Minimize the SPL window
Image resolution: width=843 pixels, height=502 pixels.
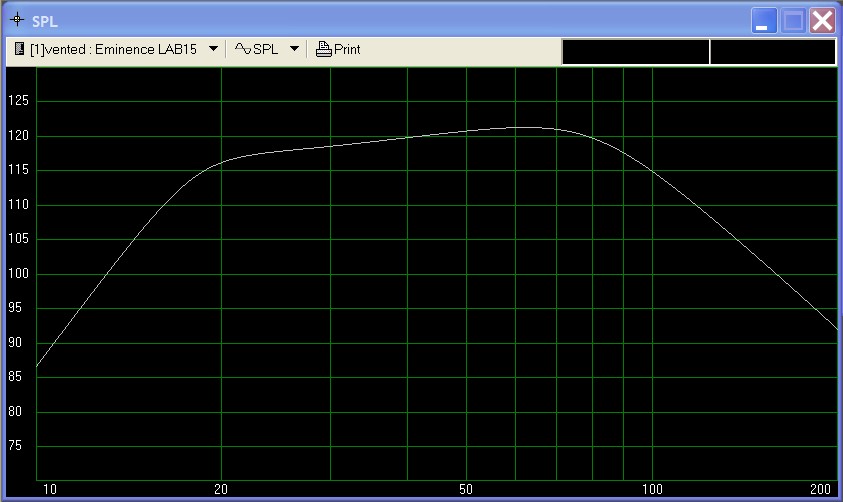click(x=765, y=20)
